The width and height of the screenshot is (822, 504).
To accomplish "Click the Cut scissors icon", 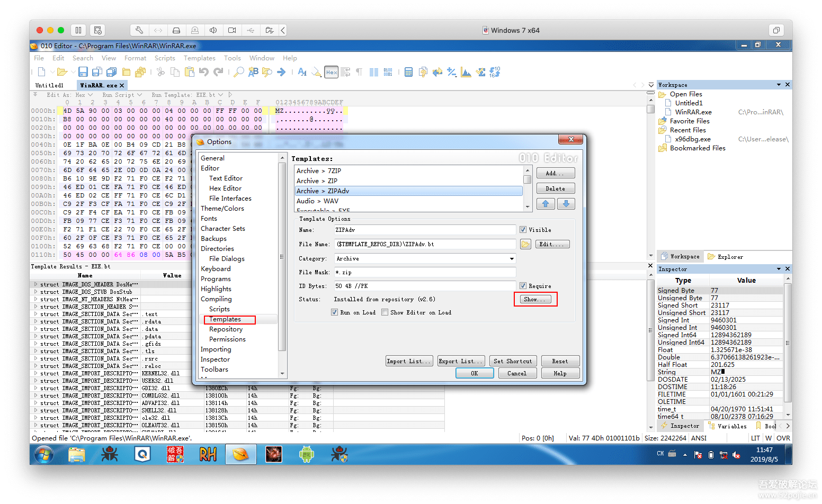I will (161, 72).
